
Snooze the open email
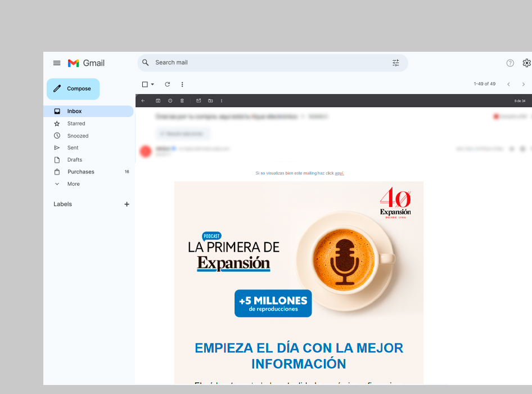coord(170,101)
